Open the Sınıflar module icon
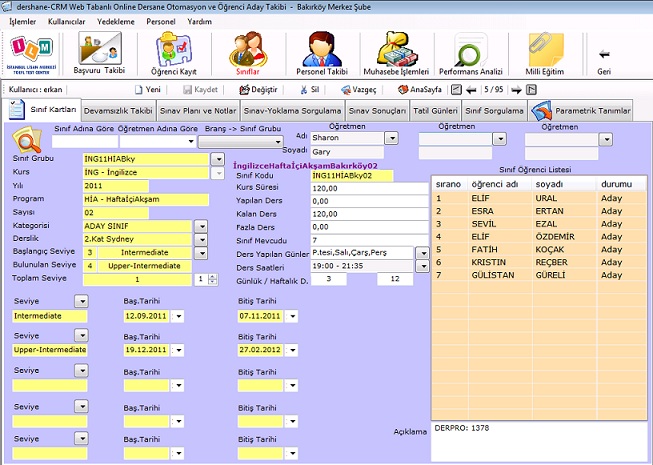The image size is (653, 465). pos(248,49)
